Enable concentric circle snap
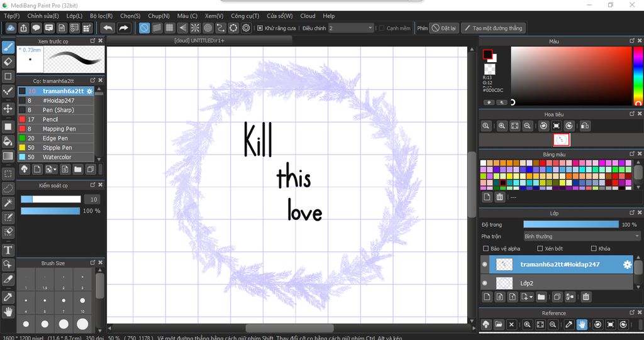This screenshot has width=644, height=340. pos(208,28)
